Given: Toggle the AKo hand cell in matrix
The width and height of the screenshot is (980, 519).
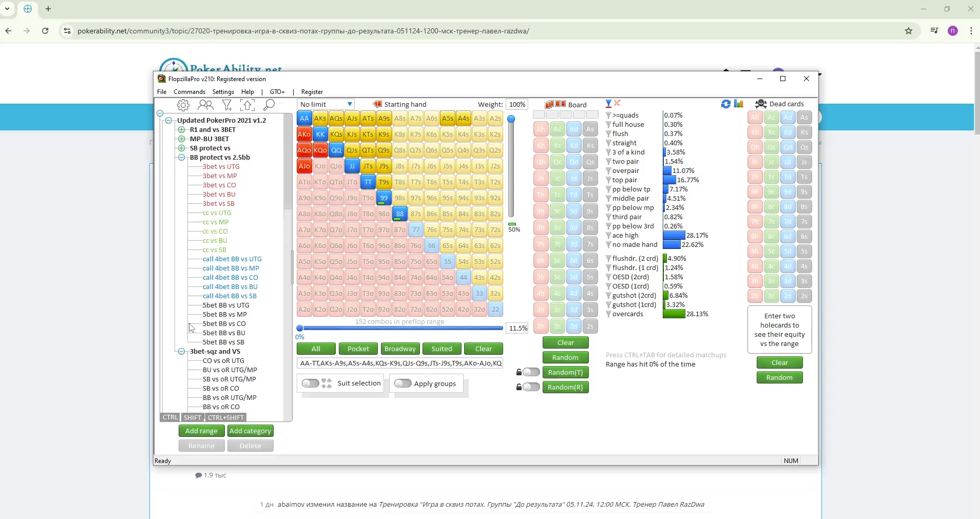Looking at the screenshot, I should tap(304, 134).
